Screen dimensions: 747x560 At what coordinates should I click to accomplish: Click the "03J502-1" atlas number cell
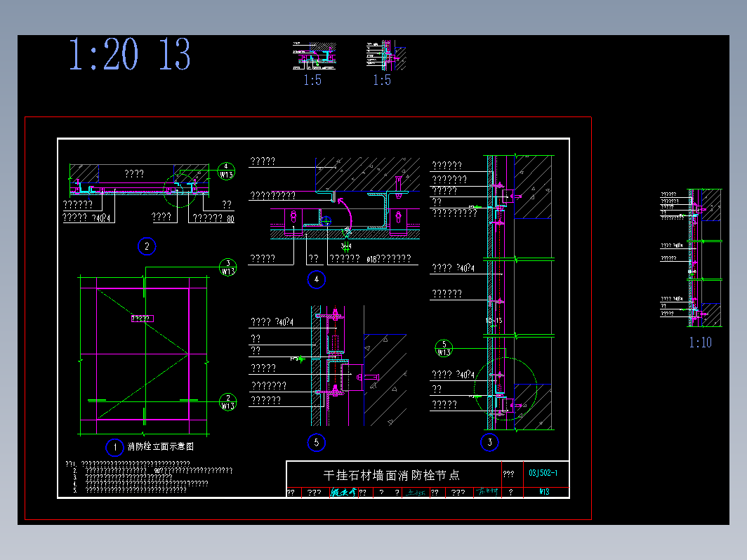(x=543, y=473)
